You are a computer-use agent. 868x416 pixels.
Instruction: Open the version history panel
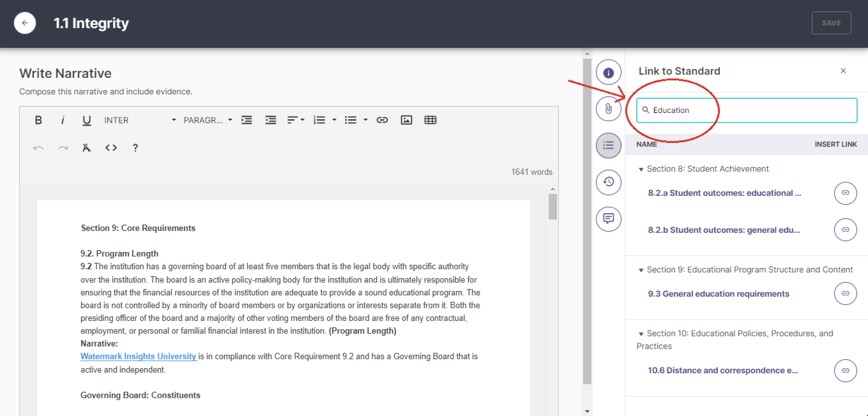tap(608, 182)
